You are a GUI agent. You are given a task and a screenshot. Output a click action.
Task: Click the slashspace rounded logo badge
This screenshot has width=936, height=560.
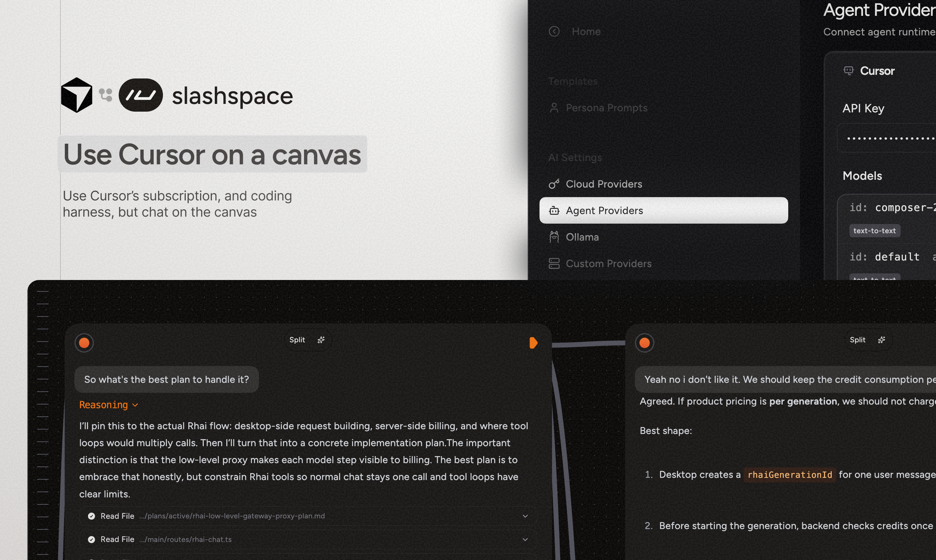click(x=140, y=95)
